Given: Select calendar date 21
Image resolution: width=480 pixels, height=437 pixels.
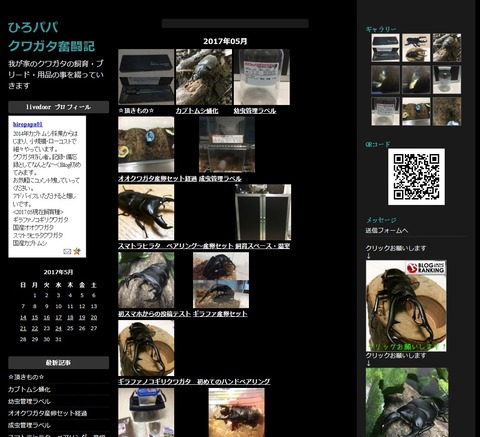Looking at the screenshot, I should pos(23,329).
